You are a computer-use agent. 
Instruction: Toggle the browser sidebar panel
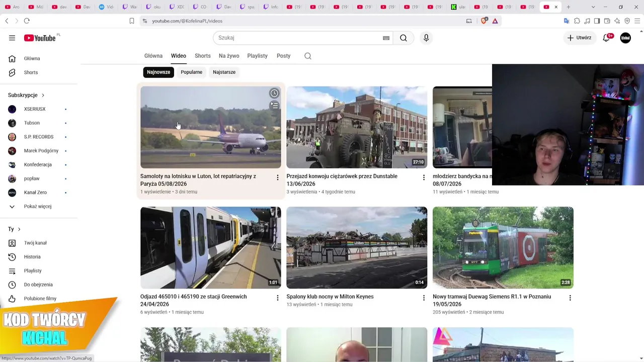597,21
